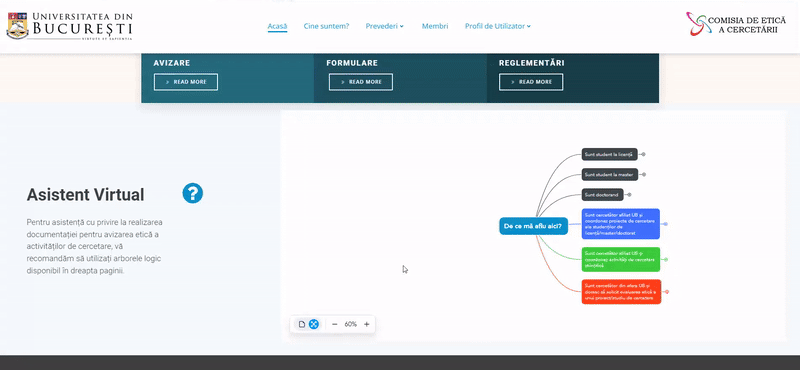Switch to document view icon in mind map
Viewport: 800px width, 370px height.
pos(302,324)
